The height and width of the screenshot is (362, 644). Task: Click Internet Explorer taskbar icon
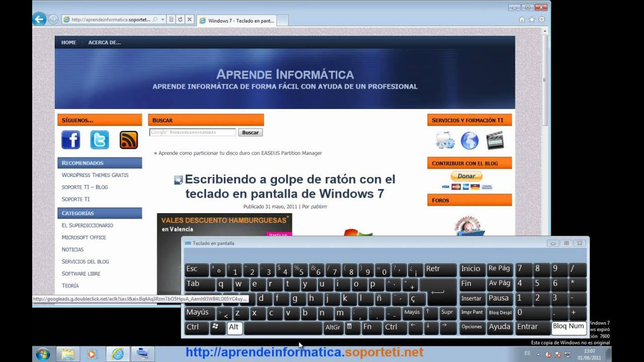pyautogui.click(x=118, y=354)
